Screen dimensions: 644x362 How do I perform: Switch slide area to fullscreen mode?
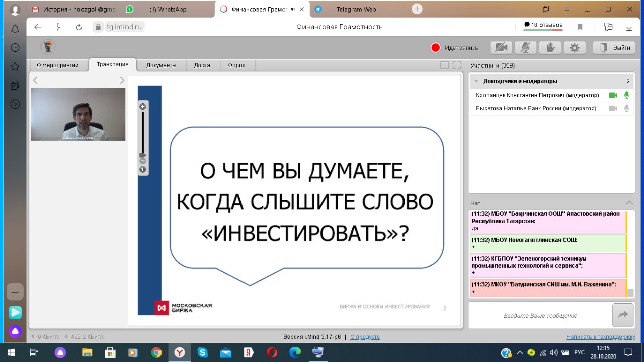[x=457, y=65]
